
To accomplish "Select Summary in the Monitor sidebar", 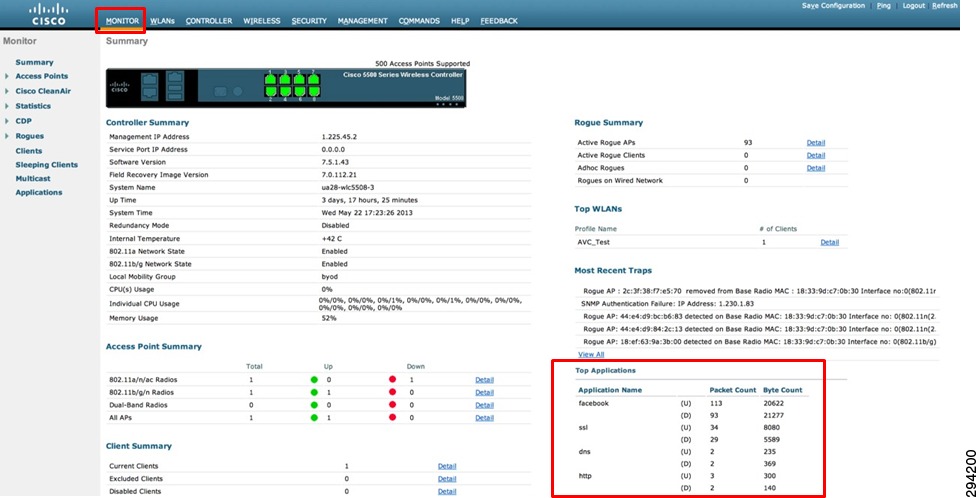I will point(34,62).
